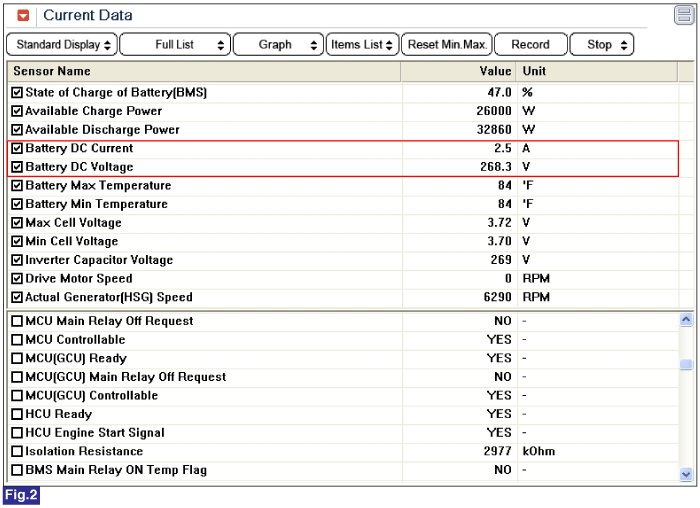Screen dimensions: 700x508
Task: Check the HCU Engine Start Signal box
Action: pyautogui.click(x=16, y=433)
